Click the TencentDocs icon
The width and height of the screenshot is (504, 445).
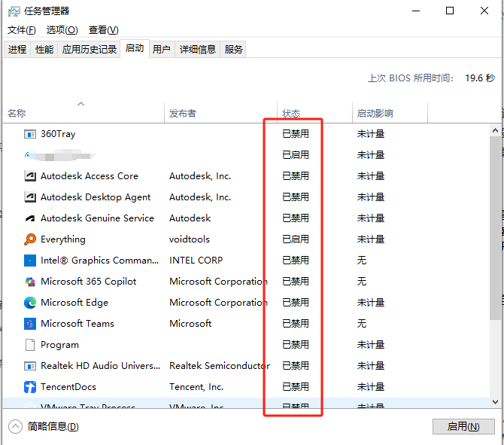click(30, 387)
